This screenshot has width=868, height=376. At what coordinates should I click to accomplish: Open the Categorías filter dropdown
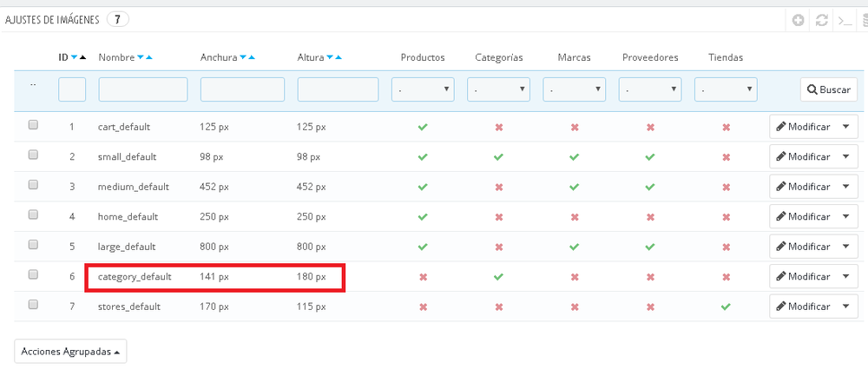[499, 89]
